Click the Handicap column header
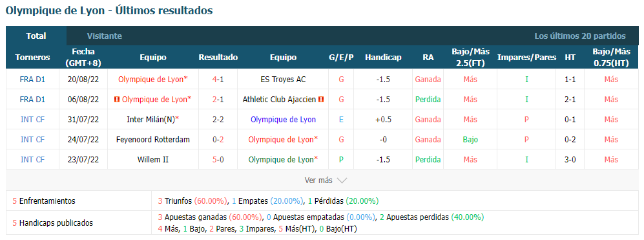Viewport: 644px width, 240px height. point(383,57)
